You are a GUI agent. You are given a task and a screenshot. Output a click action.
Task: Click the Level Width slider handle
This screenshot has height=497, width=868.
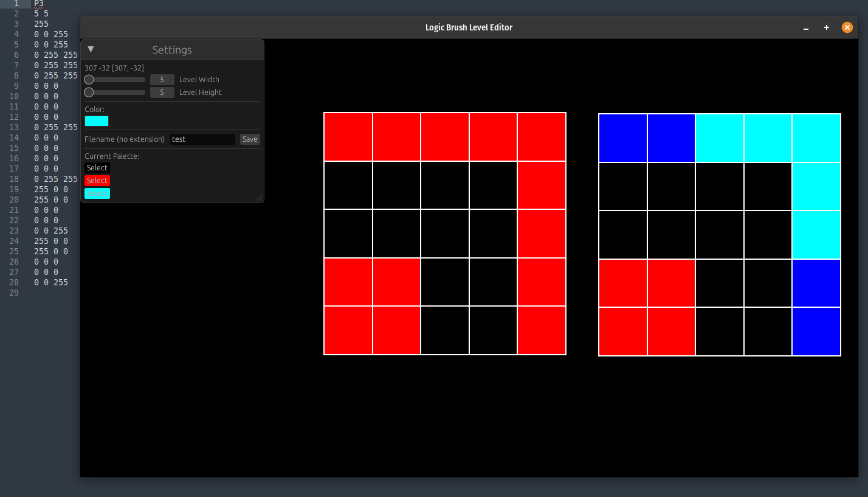(89, 80)
